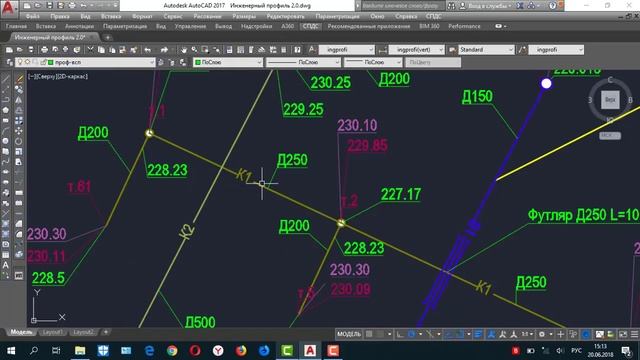Click the Undo arrow in the standard toolbar
Screen dimensions: 640x360
[x=148, y=50]
